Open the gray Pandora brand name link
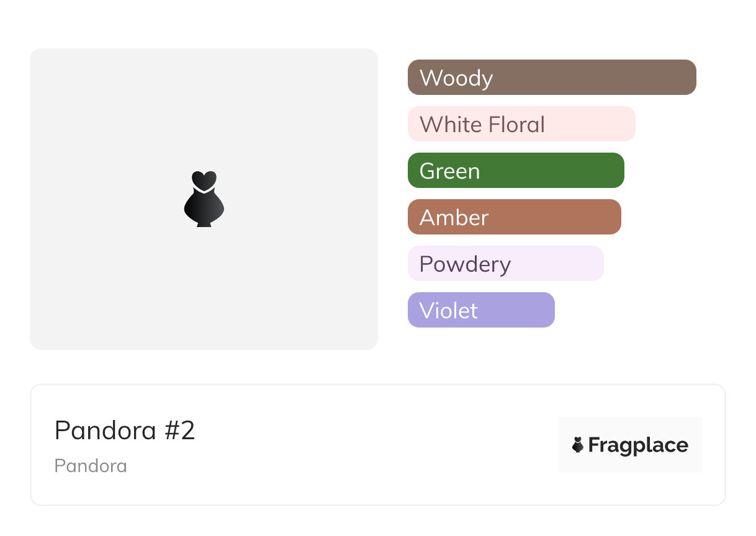Screen dimensions: 756x536 click(x=91, y=466)
